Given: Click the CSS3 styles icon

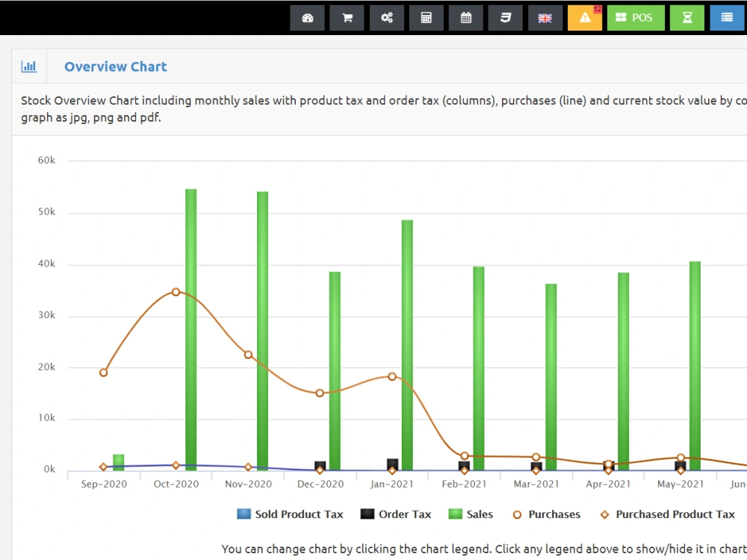Looking at the screenshot, I should 506,18.
